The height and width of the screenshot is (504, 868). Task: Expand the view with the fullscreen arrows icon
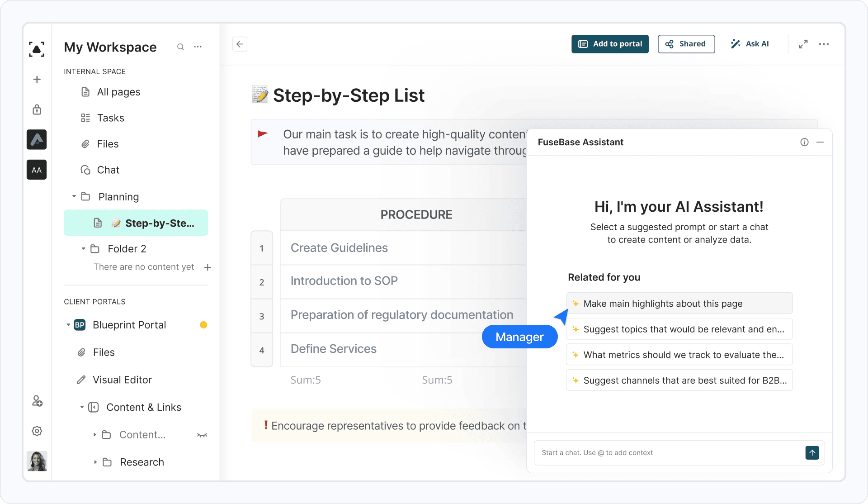[803, 44]
